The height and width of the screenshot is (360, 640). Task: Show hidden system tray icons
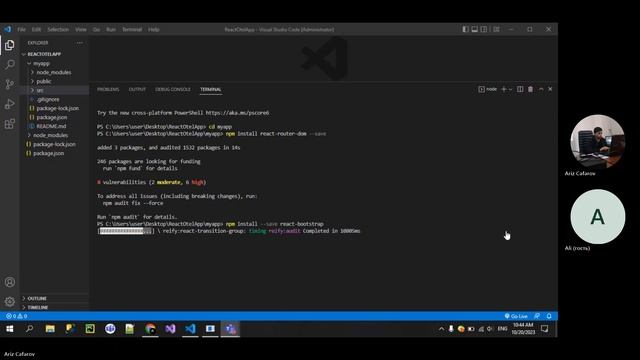[441, 329]
